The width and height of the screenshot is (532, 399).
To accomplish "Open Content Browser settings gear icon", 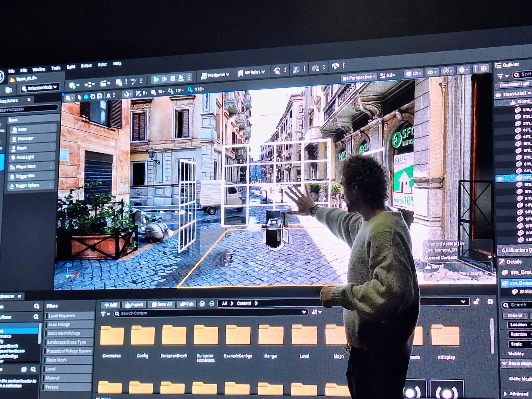I will click(490, 301).
